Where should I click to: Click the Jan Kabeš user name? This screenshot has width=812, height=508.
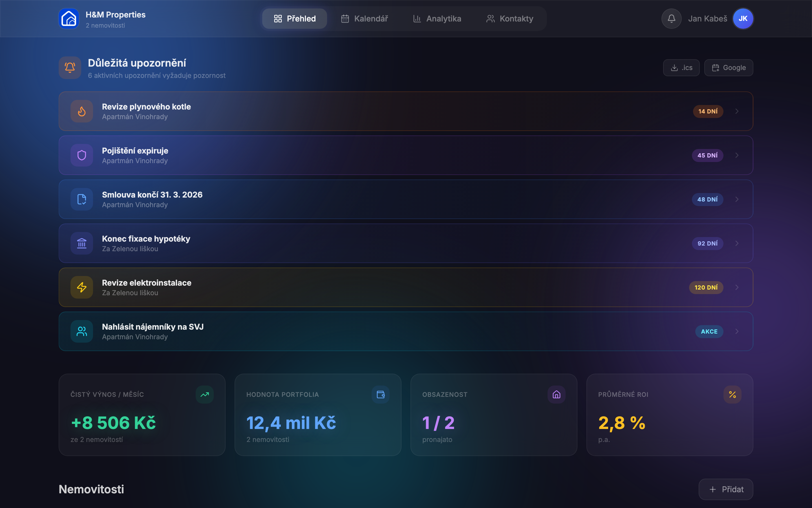pyautogui.click(x=708, y=18)
